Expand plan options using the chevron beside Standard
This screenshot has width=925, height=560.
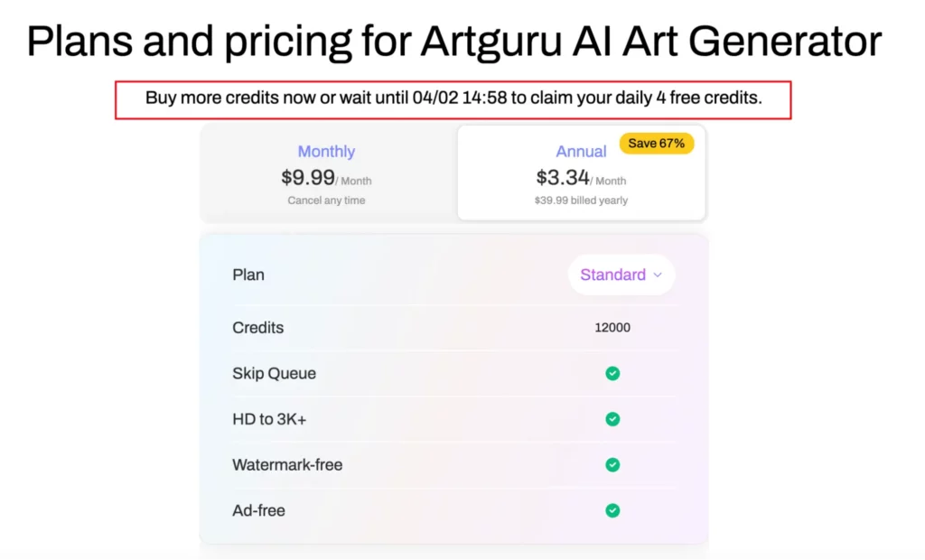[659, 275]
